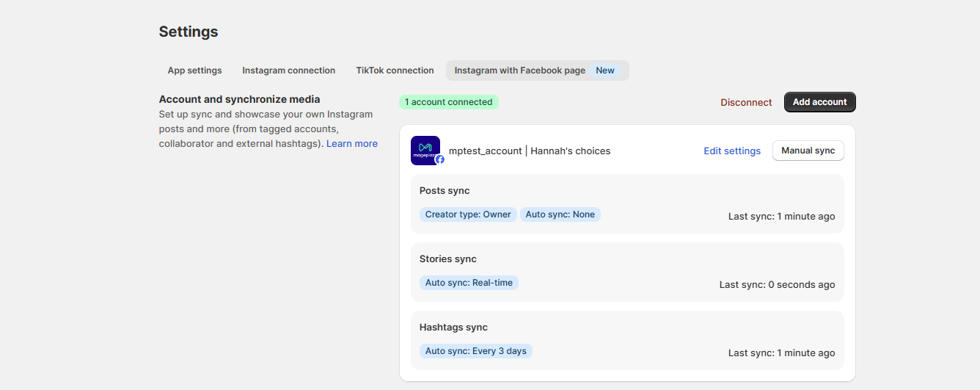Click the Auto sync: Real-time tag

click(x=469, y=283)
